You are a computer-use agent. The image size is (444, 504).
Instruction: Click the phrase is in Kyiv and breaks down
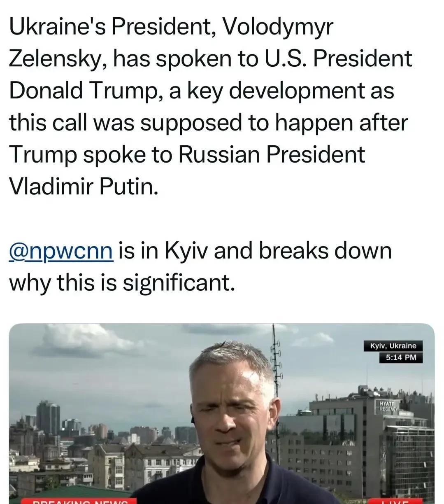(x=255, y=251)
